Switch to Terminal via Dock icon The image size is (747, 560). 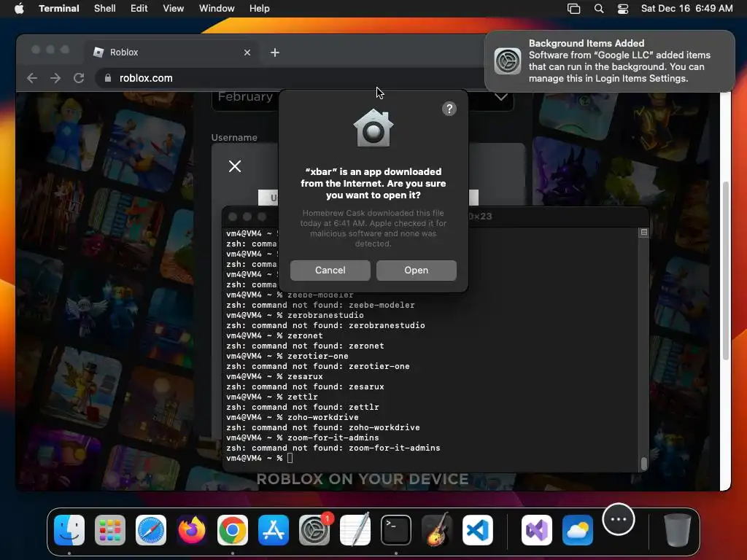(x=396, y=530)
